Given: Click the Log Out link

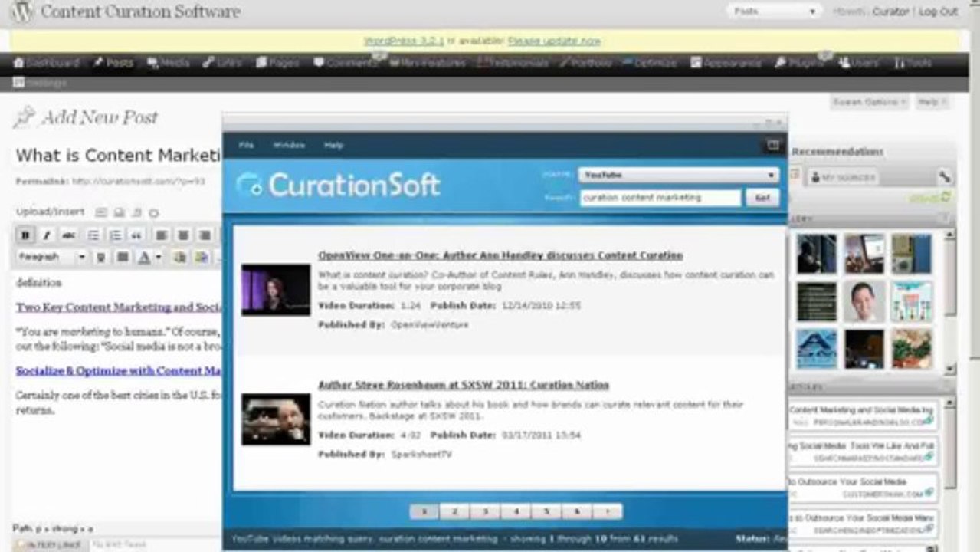Looking at the screenshot, I should tap(939, 11).
